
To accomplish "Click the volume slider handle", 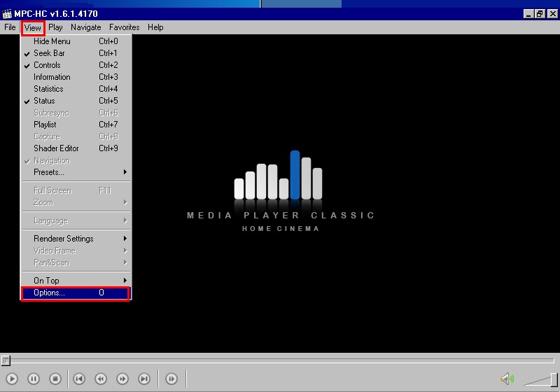I will 554,379.
